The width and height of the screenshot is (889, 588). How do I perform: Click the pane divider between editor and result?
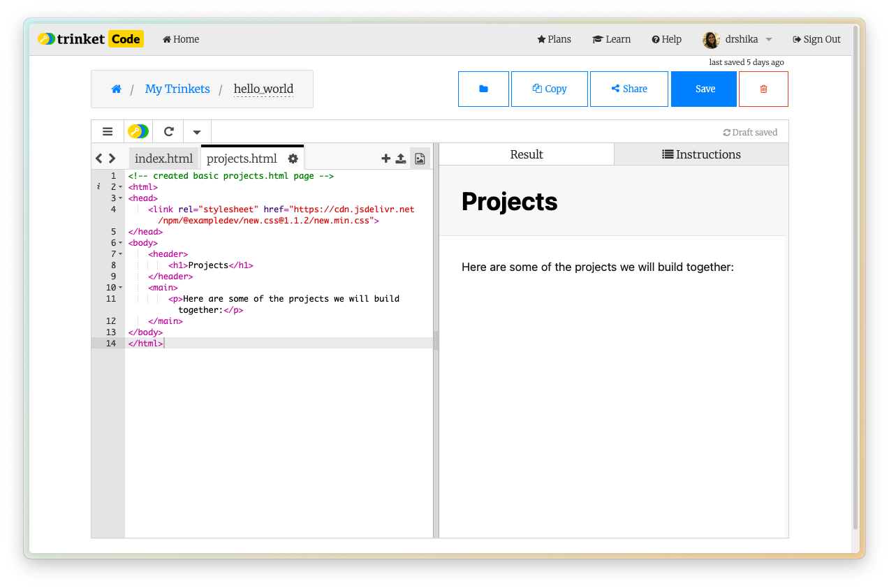click(x=436, y=340)
